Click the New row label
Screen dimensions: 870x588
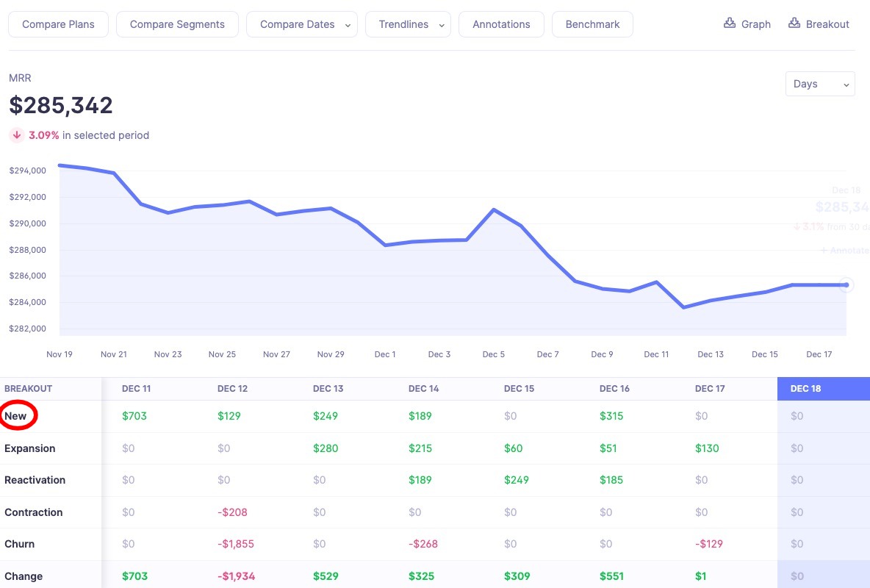15,416
